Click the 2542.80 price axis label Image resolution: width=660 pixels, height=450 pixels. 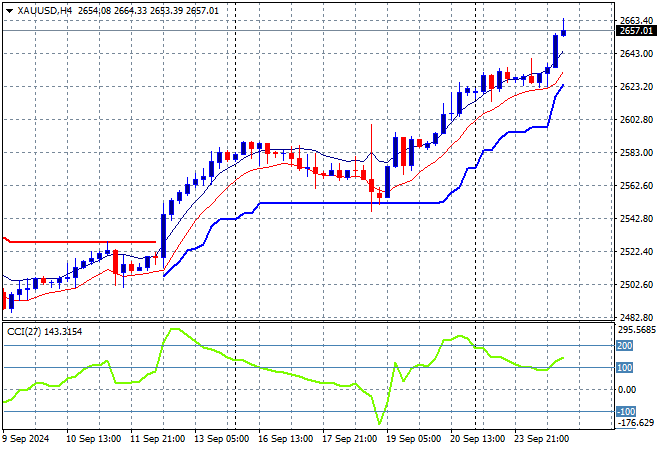click(x=636, y=218)
